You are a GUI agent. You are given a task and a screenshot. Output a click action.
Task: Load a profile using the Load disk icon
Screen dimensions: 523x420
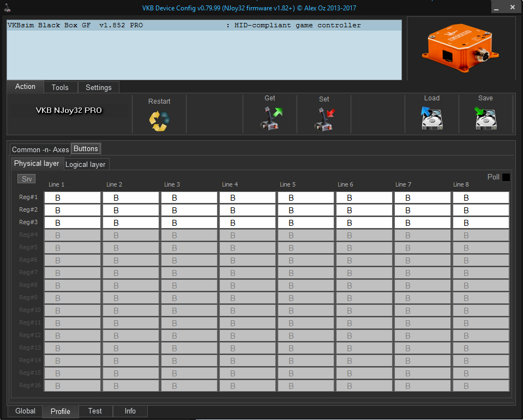pyautogui.click(x=431, y=118)
